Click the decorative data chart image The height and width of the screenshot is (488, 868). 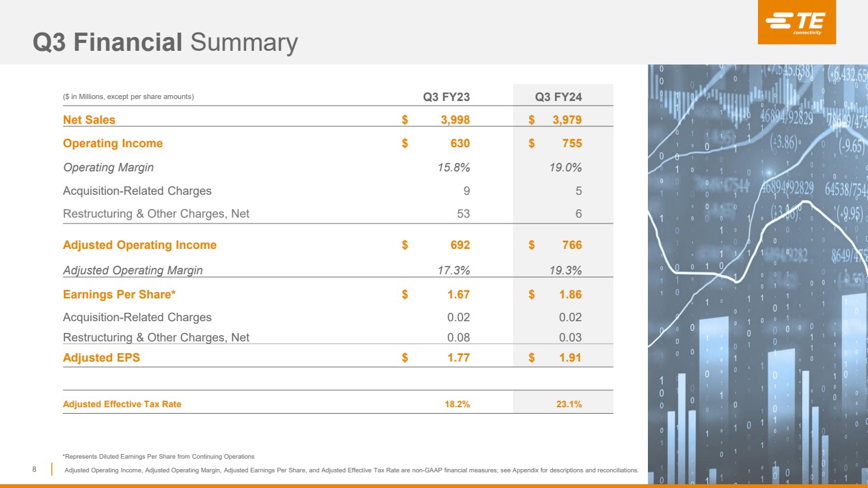pos(757,274)
